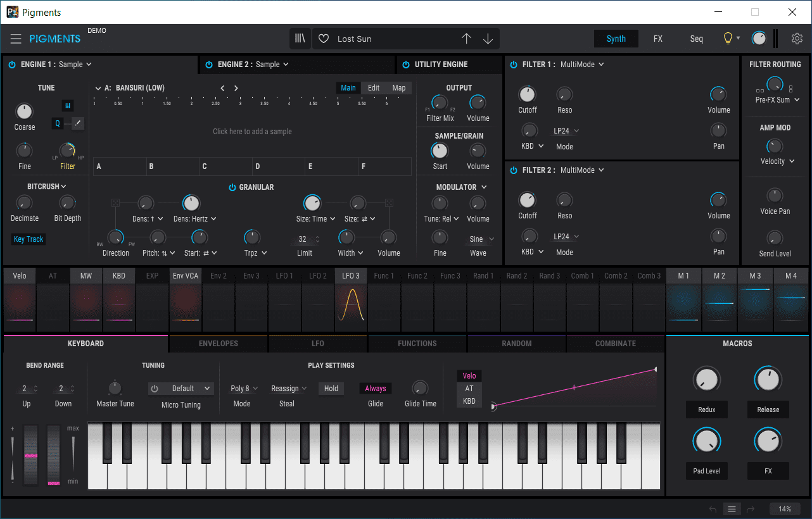Click the 14% CPU meter
Image resolution: width=812 pixels, height=519 pixels.
coord(785,509)
